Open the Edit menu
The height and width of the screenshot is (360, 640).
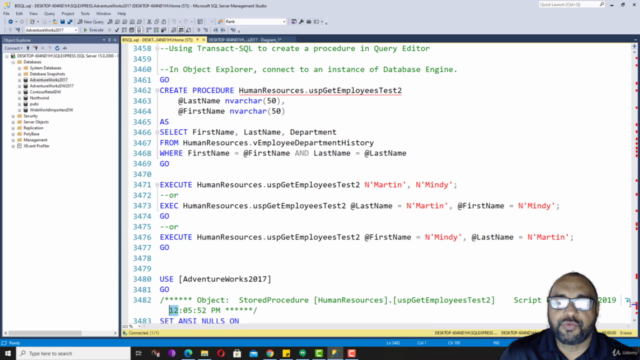point(19,13)
